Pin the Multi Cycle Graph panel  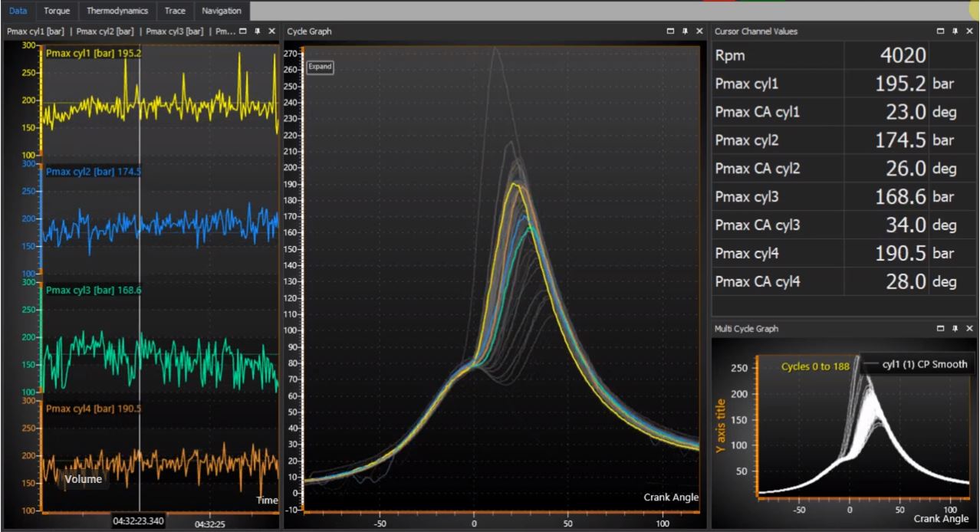pos(955,328)
